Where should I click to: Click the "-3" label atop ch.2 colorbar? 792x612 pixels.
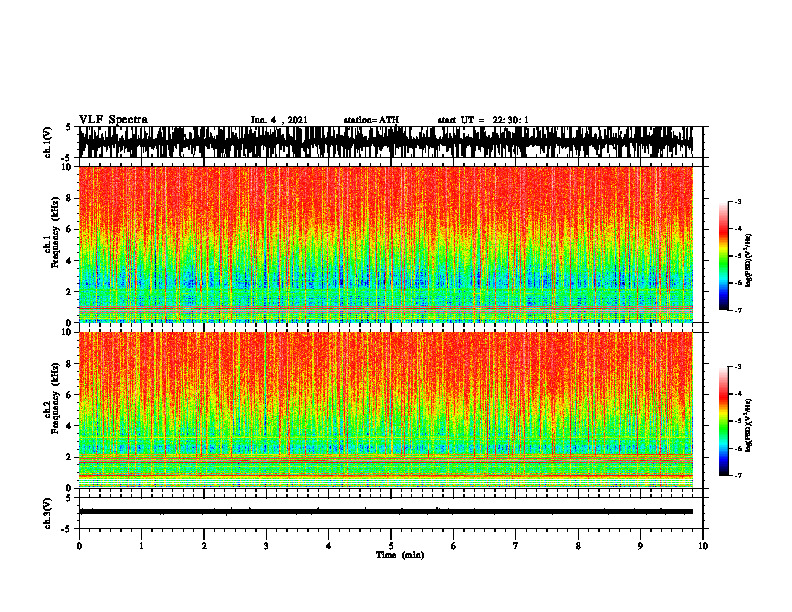738,367
